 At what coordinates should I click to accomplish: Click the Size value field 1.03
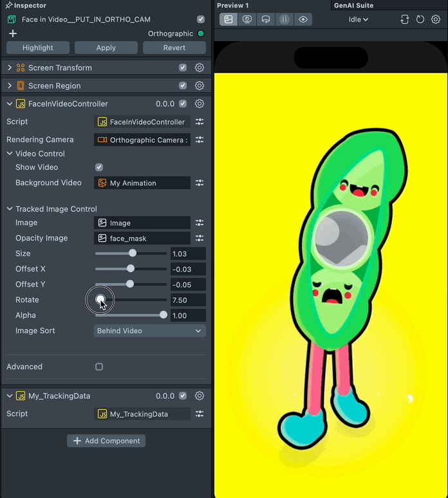(x=188, y=254)
